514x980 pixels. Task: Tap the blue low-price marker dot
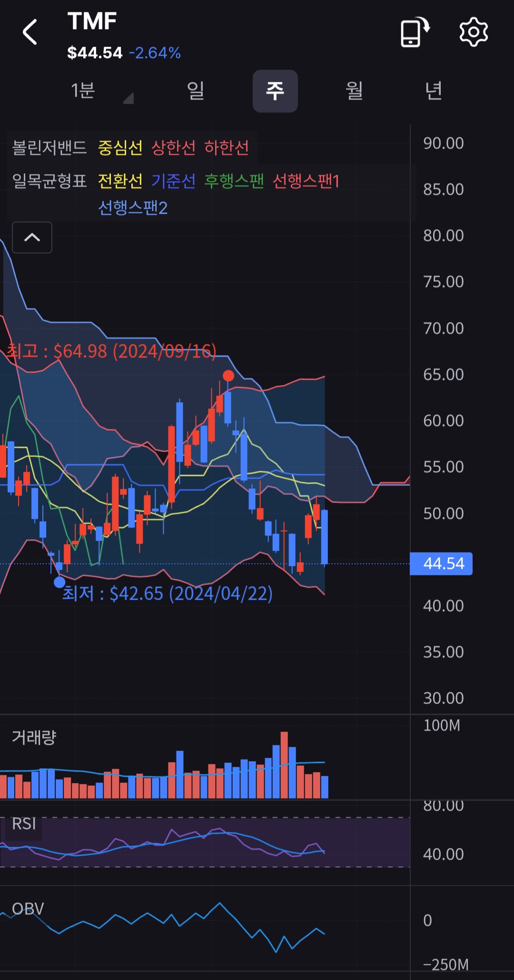pos(59,582)
